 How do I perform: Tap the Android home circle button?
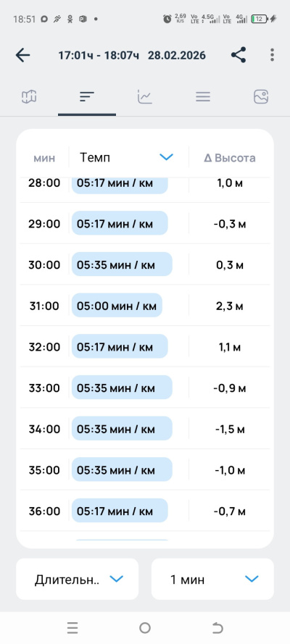coord(145,627)
